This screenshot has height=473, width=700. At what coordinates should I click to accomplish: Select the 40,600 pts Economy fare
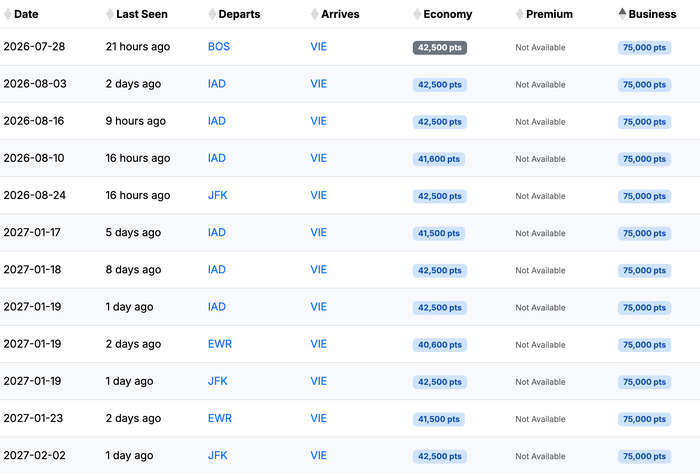tap(440, 345)
